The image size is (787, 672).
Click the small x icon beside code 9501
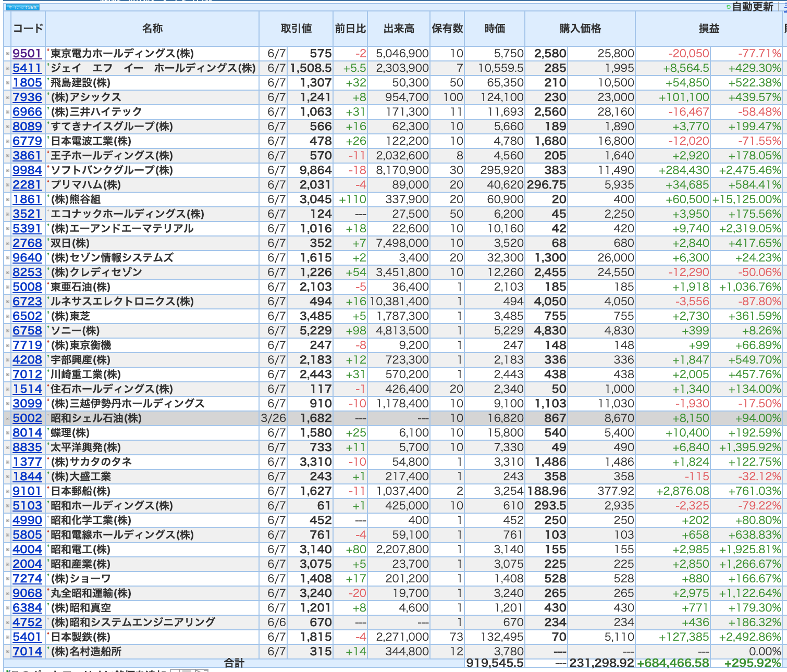click(8, 54)
